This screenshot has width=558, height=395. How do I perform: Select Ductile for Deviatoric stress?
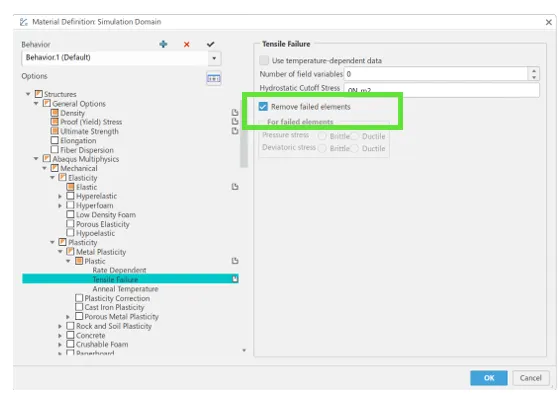[354, 148]
